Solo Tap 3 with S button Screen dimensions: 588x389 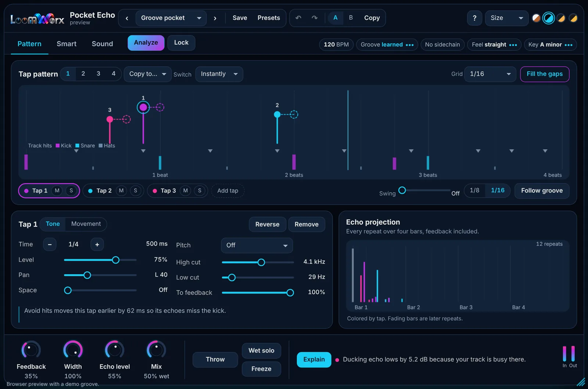(x=200, y=190)
